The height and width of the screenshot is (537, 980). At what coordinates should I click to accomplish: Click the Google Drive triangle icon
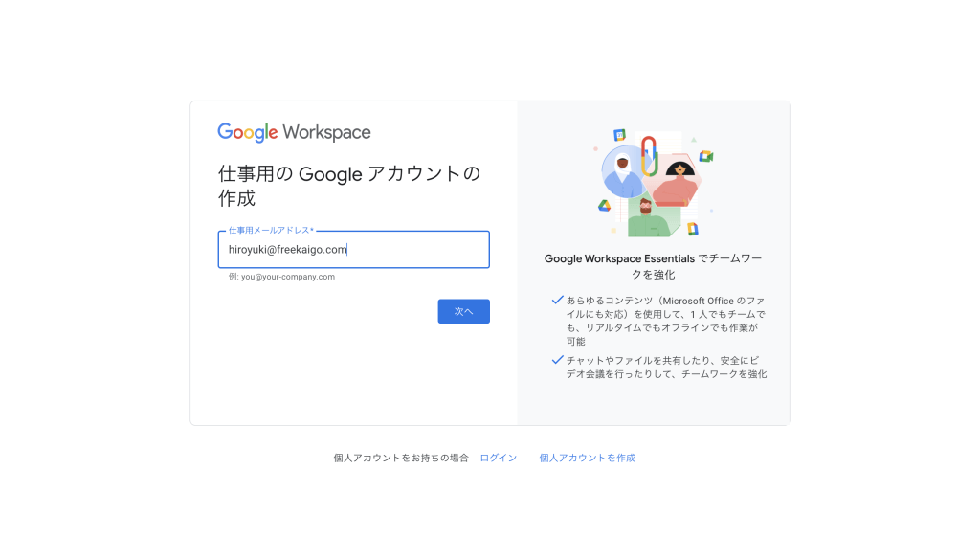(x=604, y=206)
